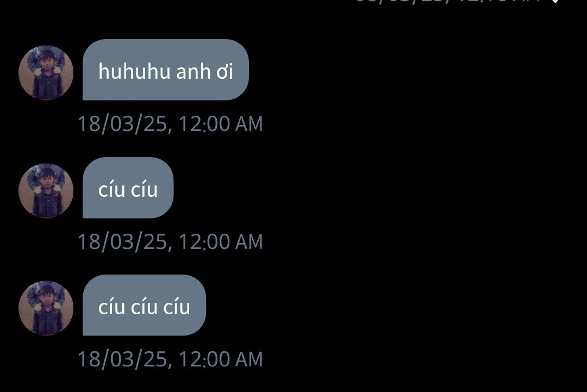Tap profile picture next to "cíu cíu" message
The image size is (587, 392).
[x=46, y=191]
